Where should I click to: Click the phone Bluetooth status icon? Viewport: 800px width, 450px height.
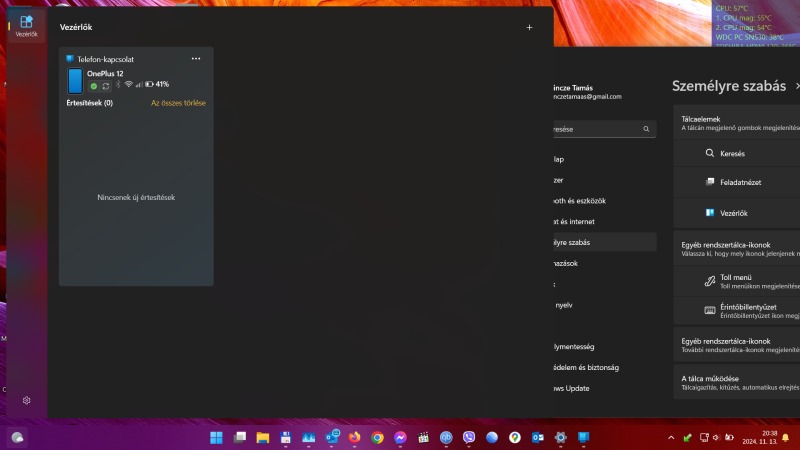(118, 84)
